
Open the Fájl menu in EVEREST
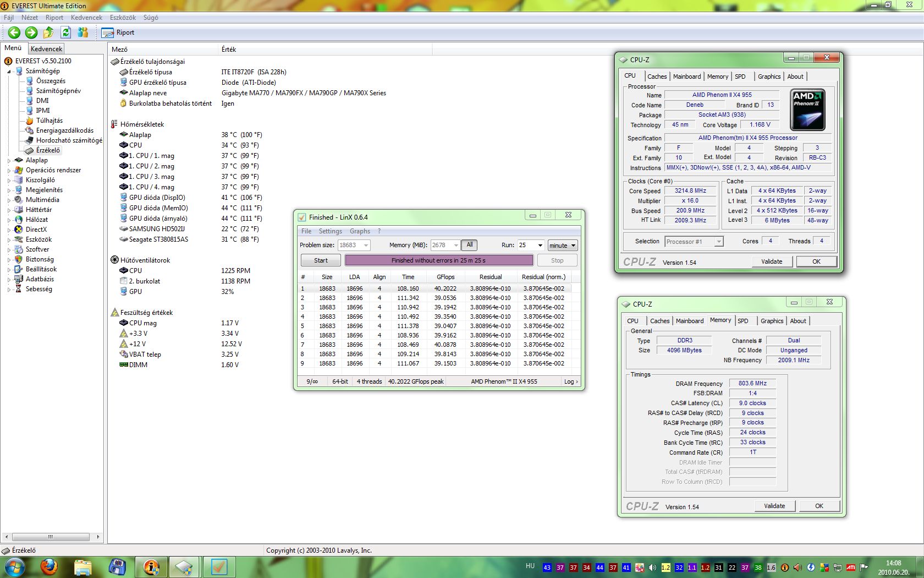(9, 18)
